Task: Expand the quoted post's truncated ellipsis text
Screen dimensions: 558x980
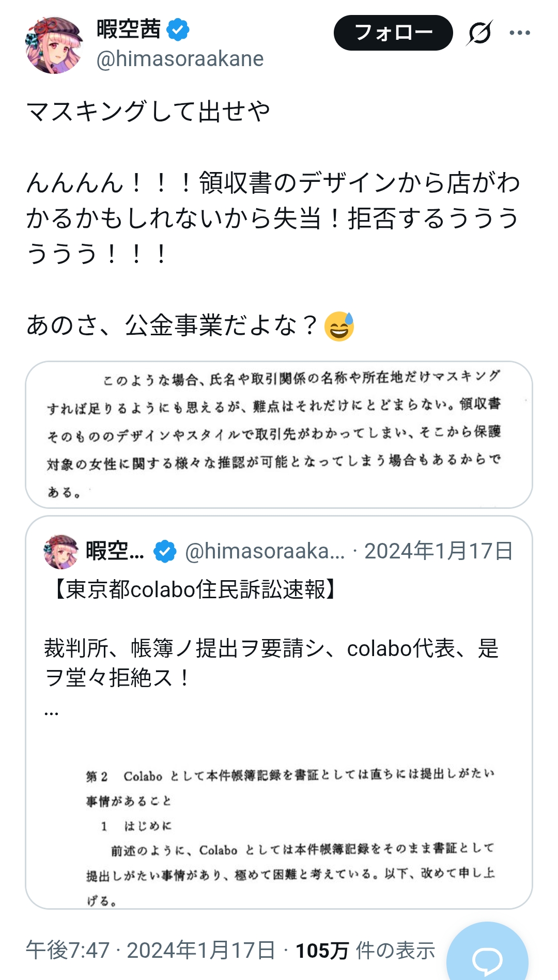Action: tap(51, 712)
